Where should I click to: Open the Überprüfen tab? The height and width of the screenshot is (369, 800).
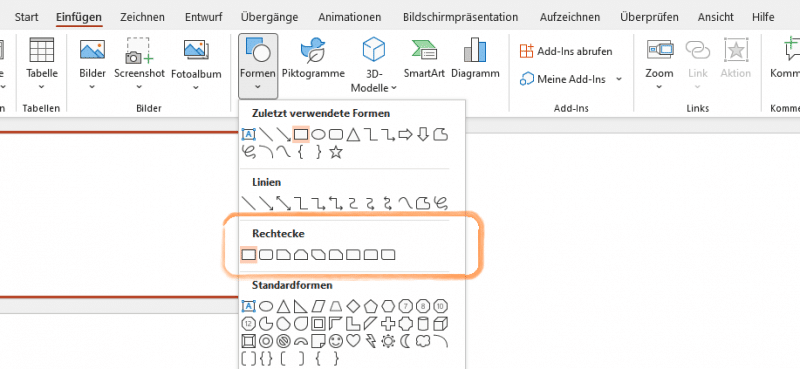coord(649,17)
